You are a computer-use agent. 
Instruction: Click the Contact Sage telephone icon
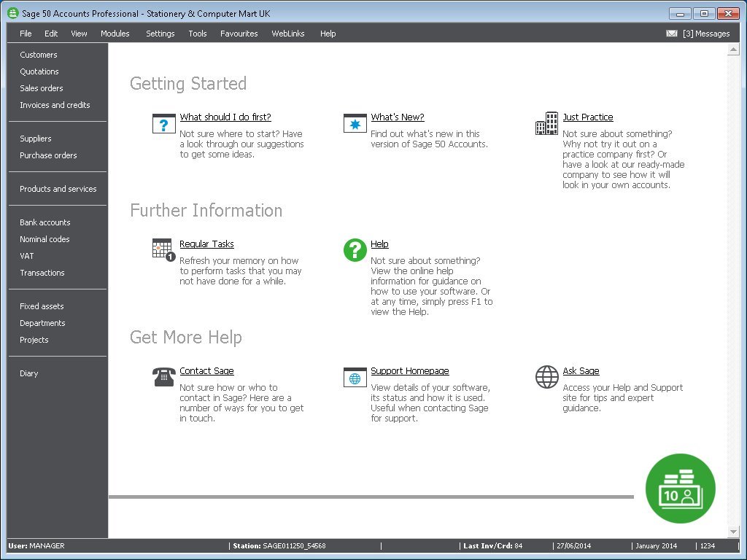164,377
